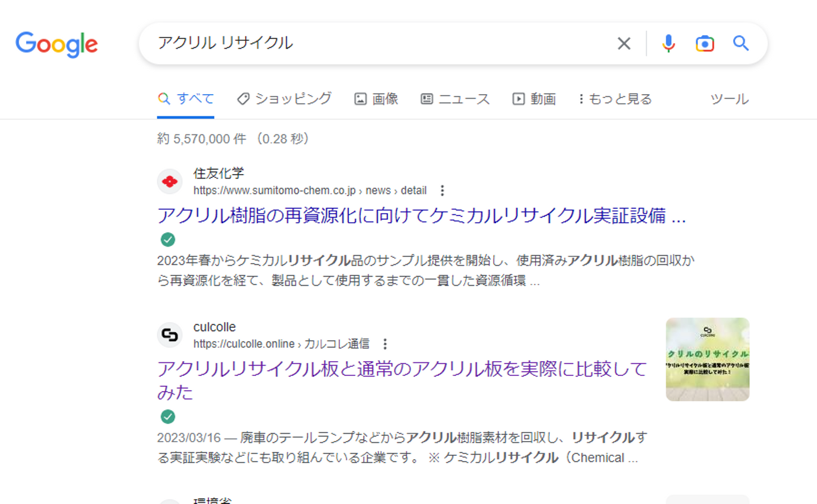Clear the search box with X
Screen dimensions: 817x504
pyautogui.click(x=624, y=44)
